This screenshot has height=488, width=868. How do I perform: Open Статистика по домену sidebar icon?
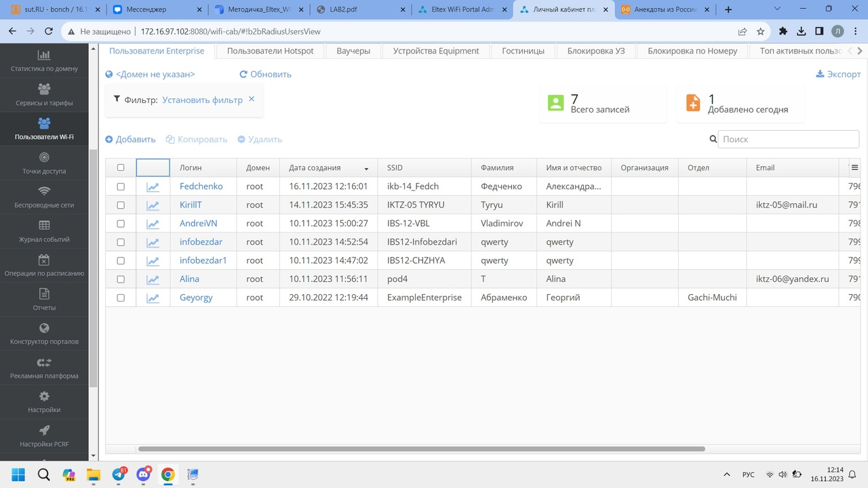[x=44, y=55]
